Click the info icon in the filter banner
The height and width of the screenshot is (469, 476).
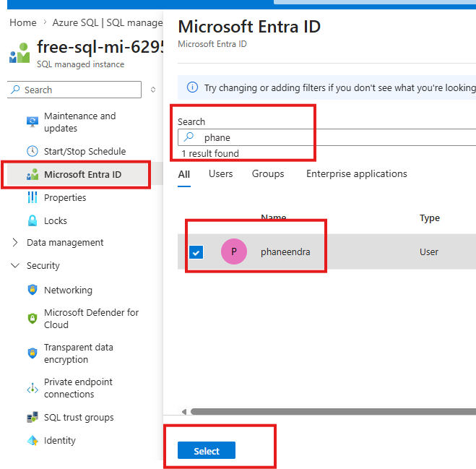(x=192, y=87)
